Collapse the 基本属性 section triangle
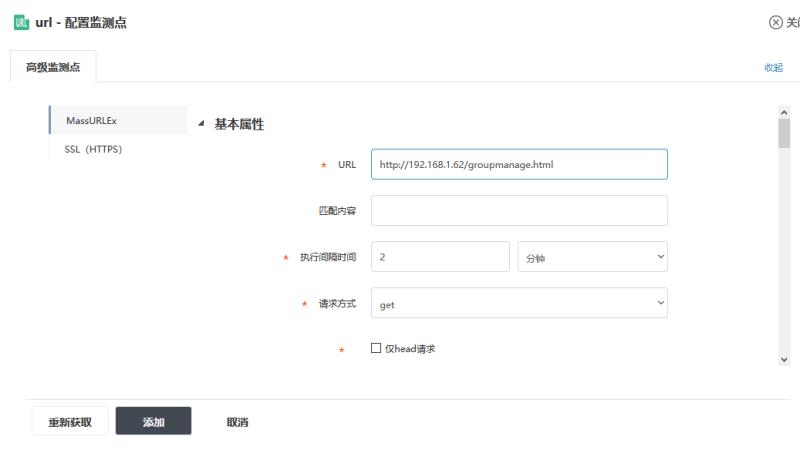The image size is (800, 450). pos(201,124)
